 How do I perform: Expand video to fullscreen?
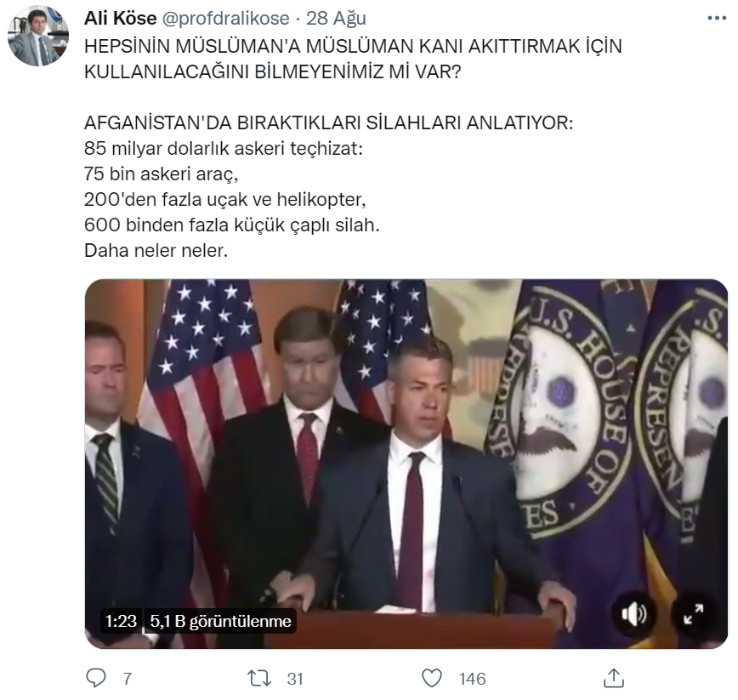(693, 614)
